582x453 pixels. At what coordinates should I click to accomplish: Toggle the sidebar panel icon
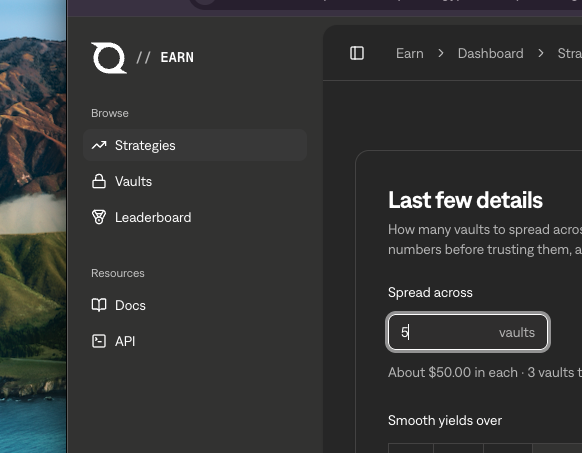pos(357,53)
